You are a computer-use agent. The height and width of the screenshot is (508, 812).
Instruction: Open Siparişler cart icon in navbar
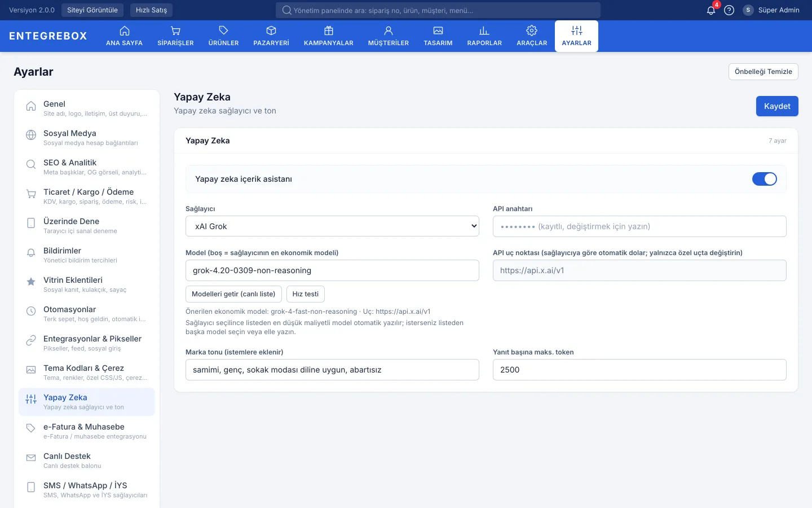click(x=175, y=30)
